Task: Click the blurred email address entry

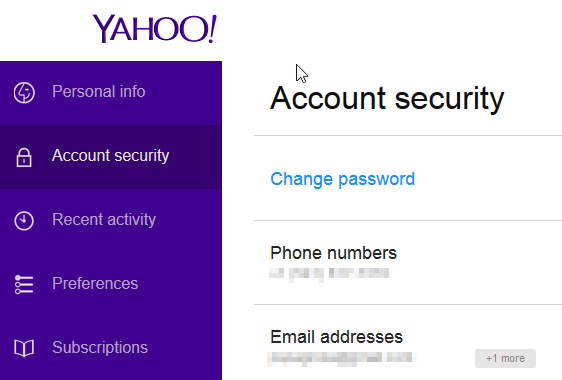Action: pyautogui.click(x=342, y=359)
